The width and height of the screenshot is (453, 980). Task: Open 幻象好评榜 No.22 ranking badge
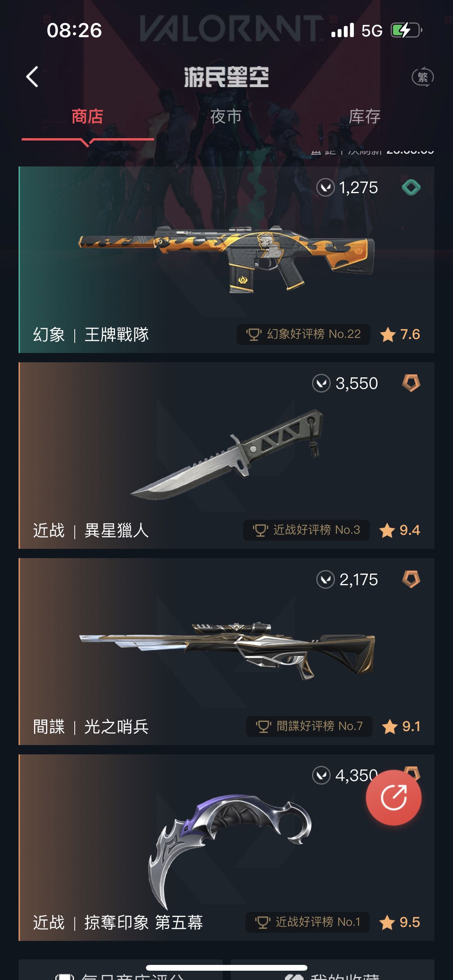tap(303, 334)
